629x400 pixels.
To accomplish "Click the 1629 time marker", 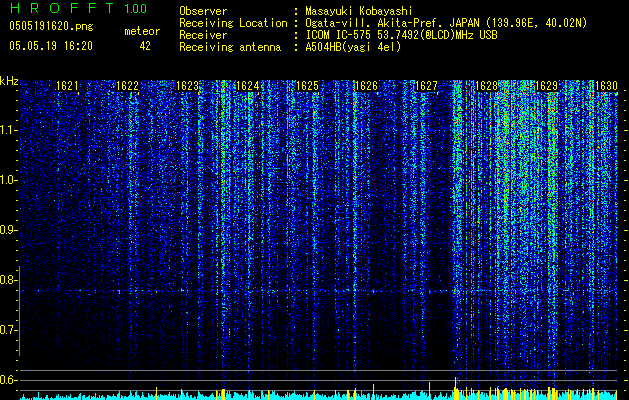I will 546,86.
